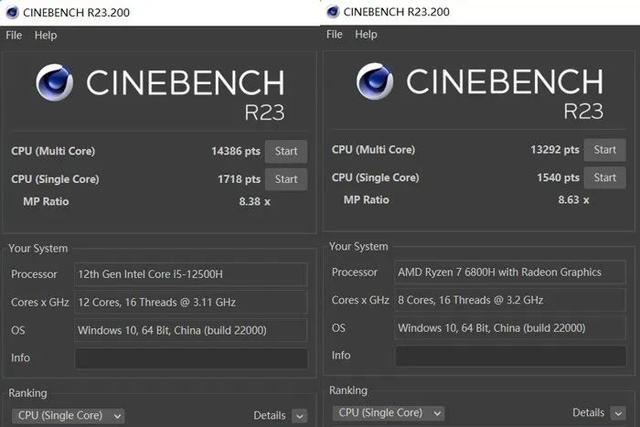640x427 pixels.
Task: Click processor field 'AMD Ryzen 7 6800H with Radeon Graphics'
Action: [510, 272]
